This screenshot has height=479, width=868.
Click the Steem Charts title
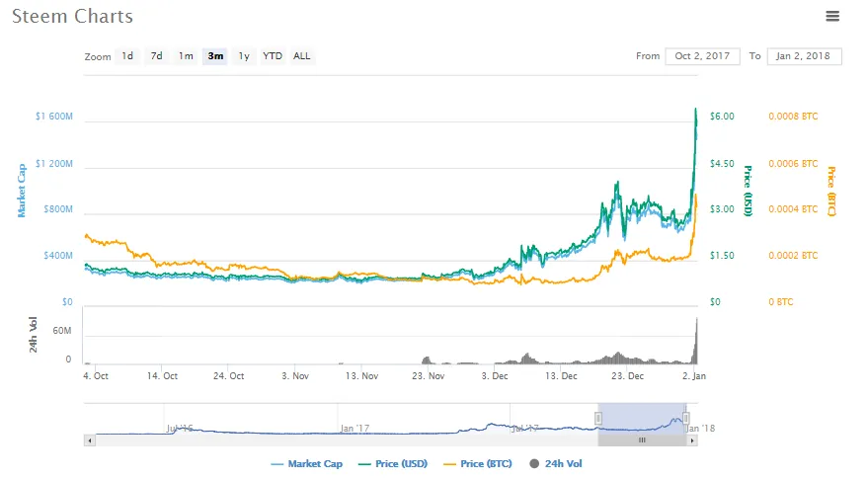click(x=72, y=16)
